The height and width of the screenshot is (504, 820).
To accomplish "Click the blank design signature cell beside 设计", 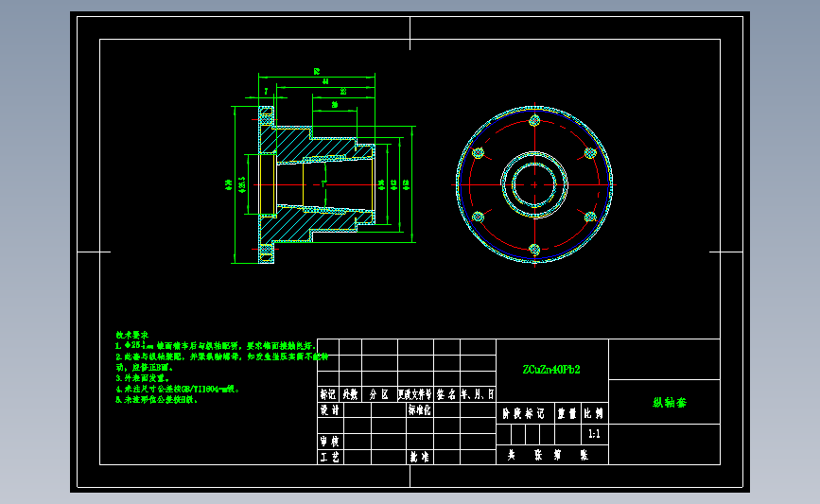I will click(358, 409).
